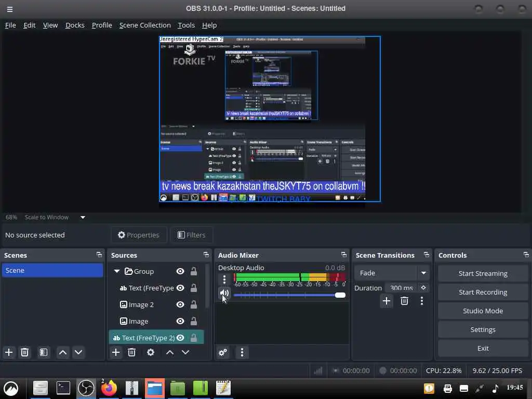
Task: Open source properties gear in Sources toolbar
Action: click(151, 352)
